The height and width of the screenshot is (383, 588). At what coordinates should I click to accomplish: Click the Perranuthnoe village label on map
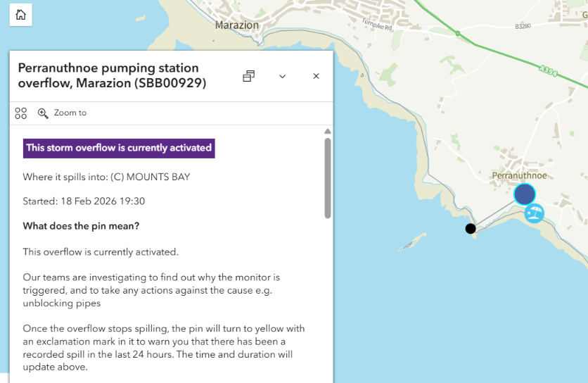pos(519,175)
